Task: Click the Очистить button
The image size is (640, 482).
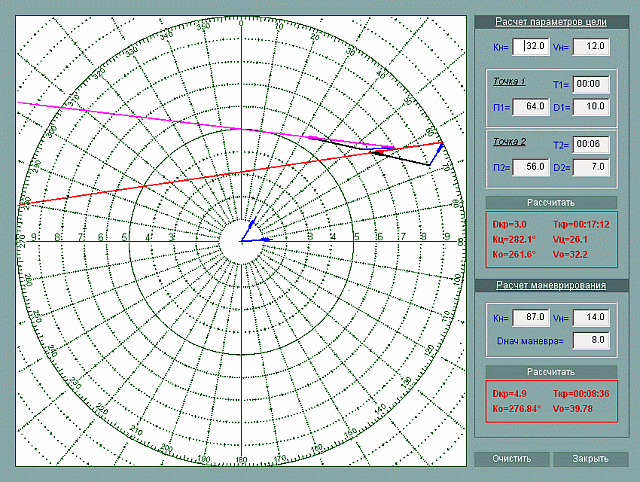Action: pos(512,459)
